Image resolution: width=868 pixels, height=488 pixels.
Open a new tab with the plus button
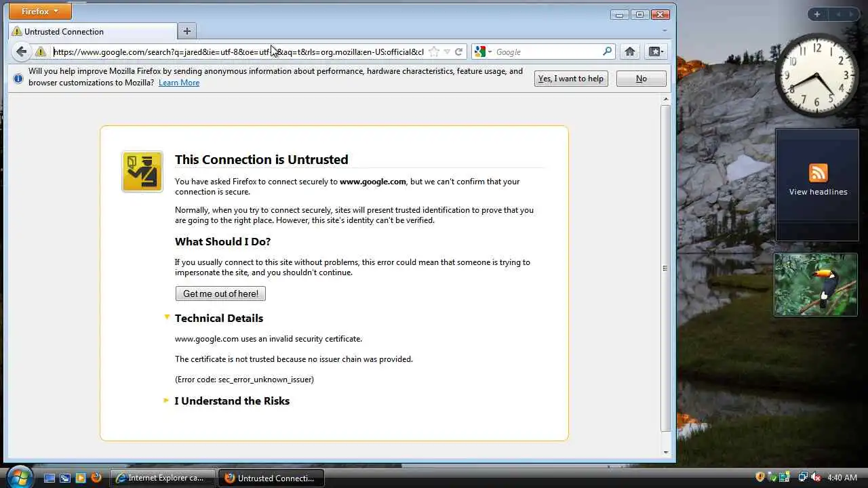pyautogui.click(x=187, y=31)
